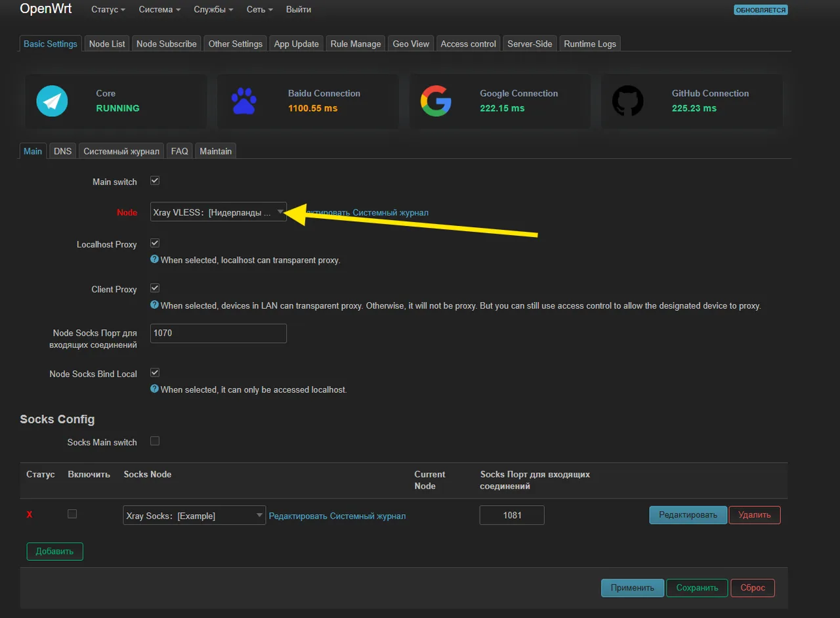Click the help icon under Node Socks Bind Local

(x=155, y=389)
